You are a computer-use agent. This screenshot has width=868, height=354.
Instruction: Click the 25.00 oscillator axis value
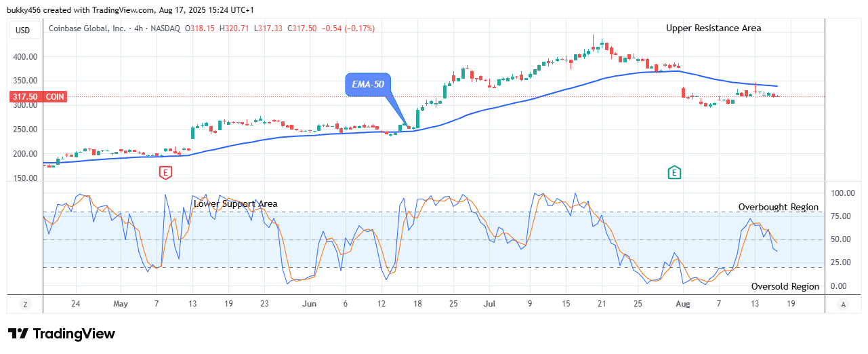[x=842, y=262]
